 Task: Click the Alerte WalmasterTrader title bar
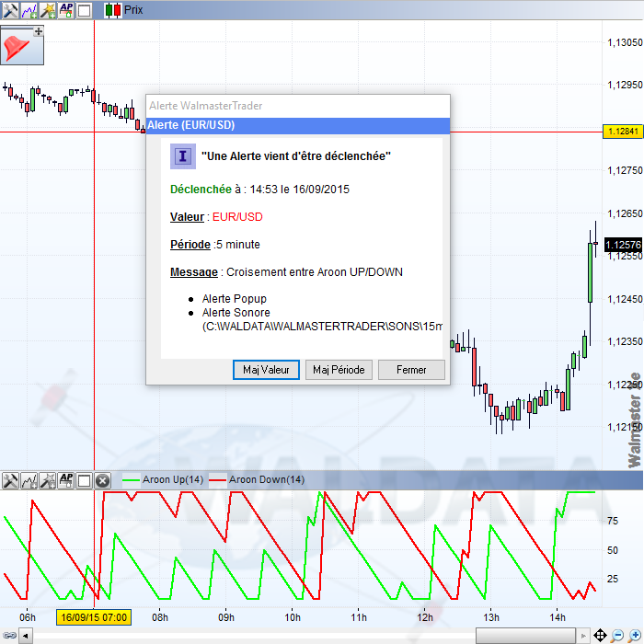tap(298, 106)
